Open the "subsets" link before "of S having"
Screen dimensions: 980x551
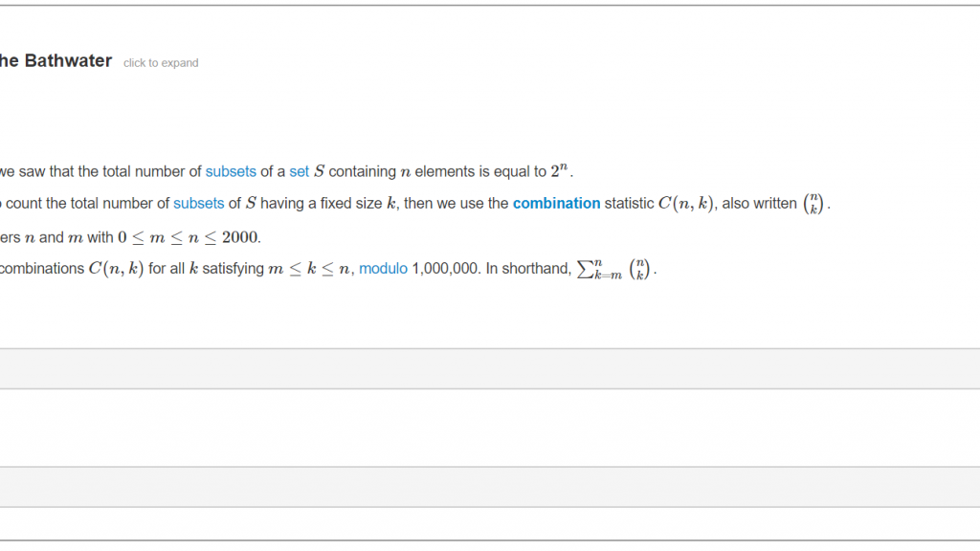coord(199,204)
